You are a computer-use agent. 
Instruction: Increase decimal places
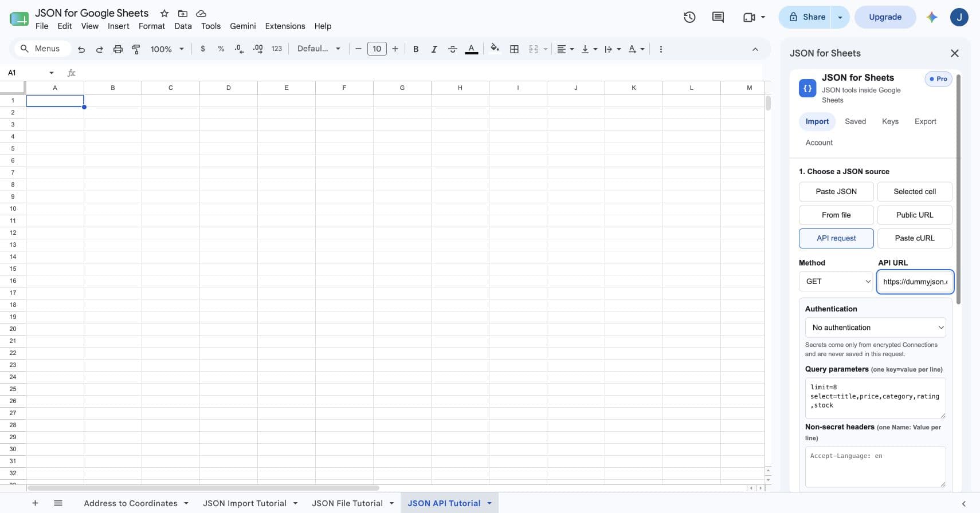pyautogui.click(x=258, y=49)
